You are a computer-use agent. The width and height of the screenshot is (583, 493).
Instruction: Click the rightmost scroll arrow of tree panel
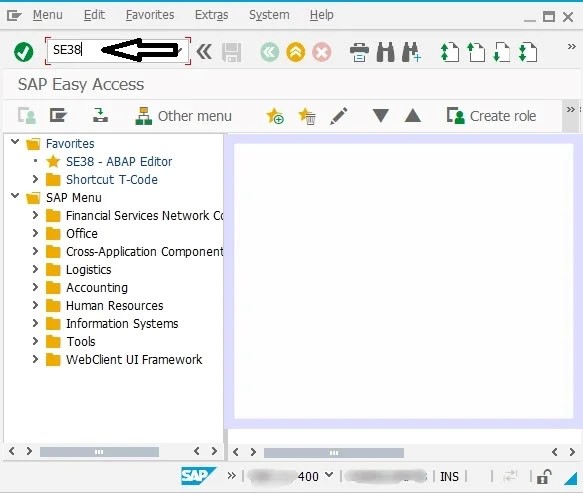214,451
